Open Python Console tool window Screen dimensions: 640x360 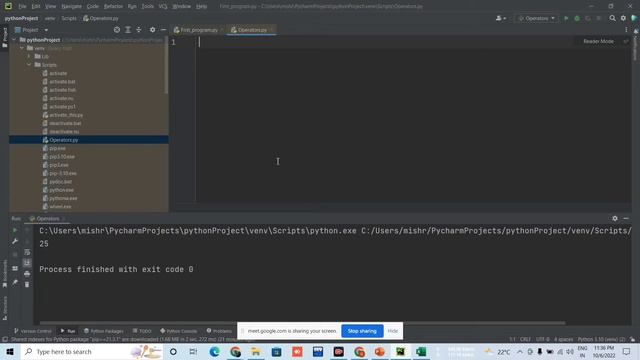tap(179, 331)
